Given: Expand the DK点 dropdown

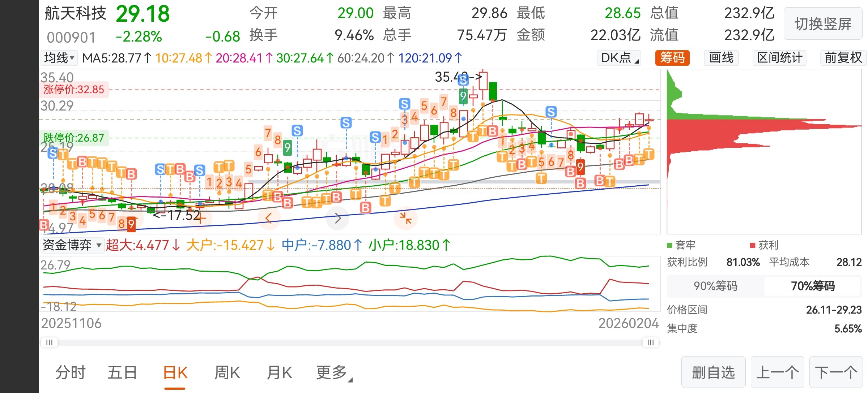Looking at the screenshot, I should [619, 58].
